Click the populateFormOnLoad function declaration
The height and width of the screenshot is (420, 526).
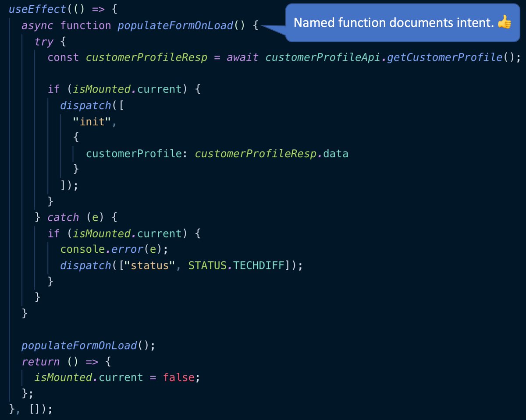pyautogui.click(x=175, y=25)
